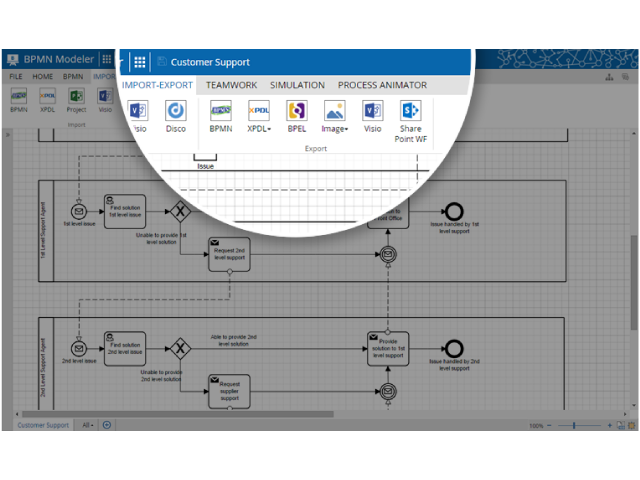Viewport: 640px width, 480px height.
Task: Export diagram as BPMN in magnified ribbon
Action: (221, 116)
